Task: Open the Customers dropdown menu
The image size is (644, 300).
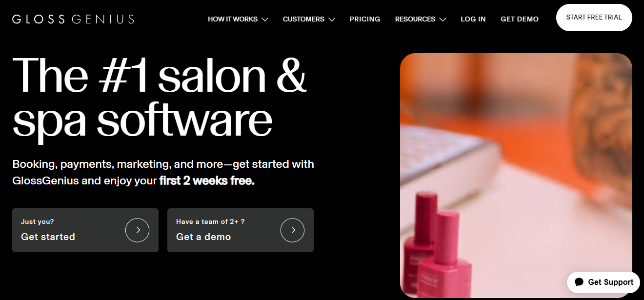Action: pos(309,19)
